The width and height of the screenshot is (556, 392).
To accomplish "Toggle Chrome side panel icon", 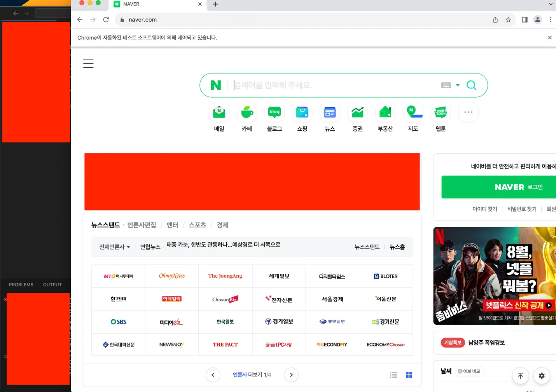I will click(525, 20).
